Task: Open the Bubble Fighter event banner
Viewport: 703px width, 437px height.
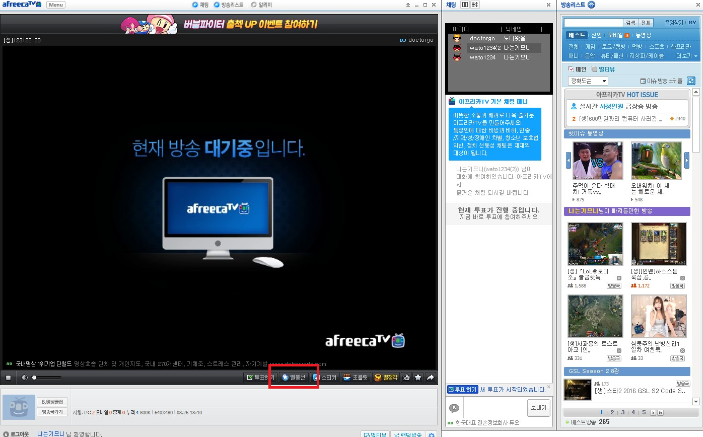Action: (219, 24)
